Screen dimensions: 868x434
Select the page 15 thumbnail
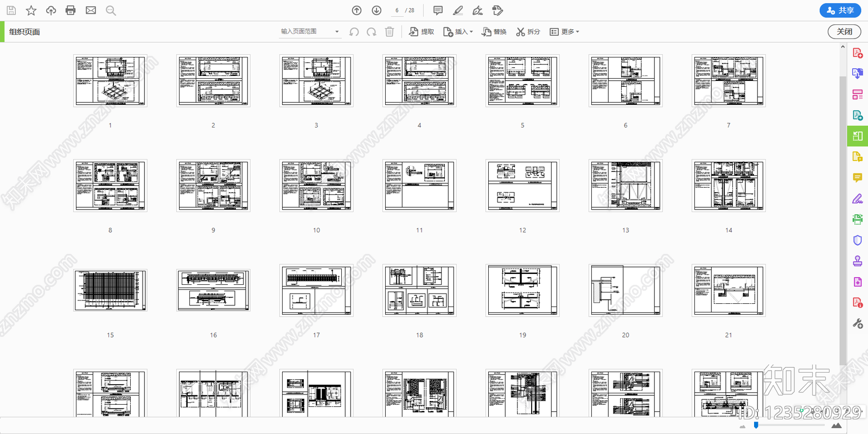pos(110,290)
